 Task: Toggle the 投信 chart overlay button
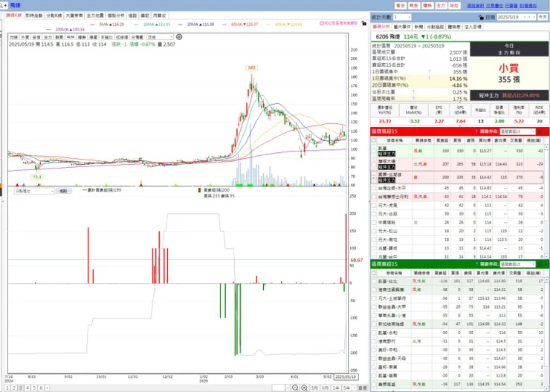[x=36, y=37]
